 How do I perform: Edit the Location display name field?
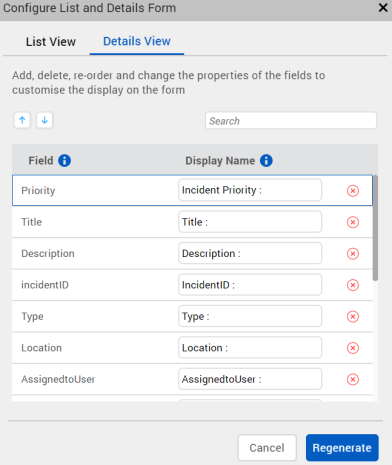(250, 348)
